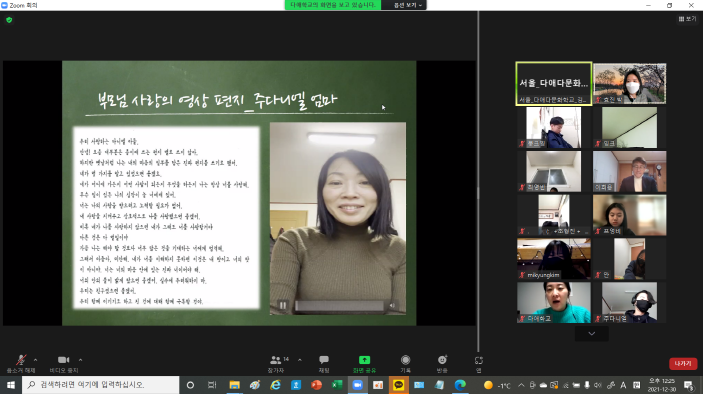Screen dimensions: 703x394
Task: Open File Explorer from taskbar
Action: point(234,385)
